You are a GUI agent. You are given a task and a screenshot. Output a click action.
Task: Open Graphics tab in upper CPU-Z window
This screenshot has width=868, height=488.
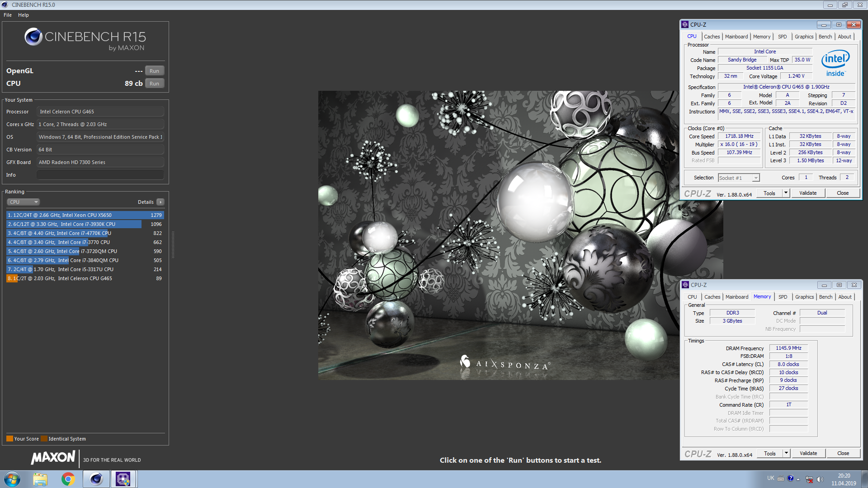click(x=804, y=37)
